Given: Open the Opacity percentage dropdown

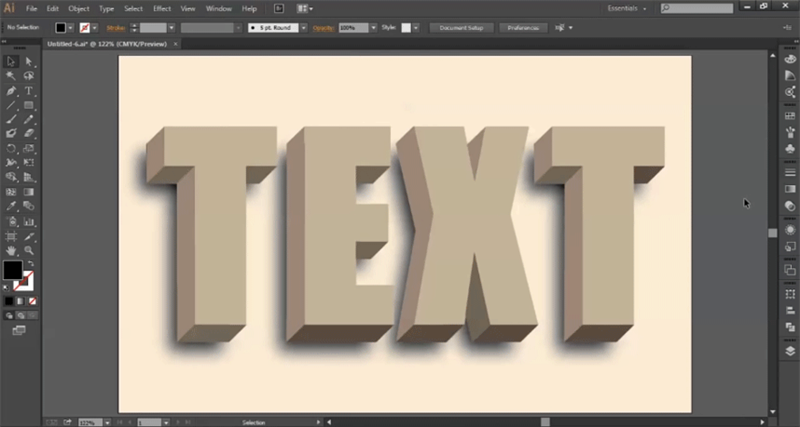Looking at the screenshot, I should 373,28.
